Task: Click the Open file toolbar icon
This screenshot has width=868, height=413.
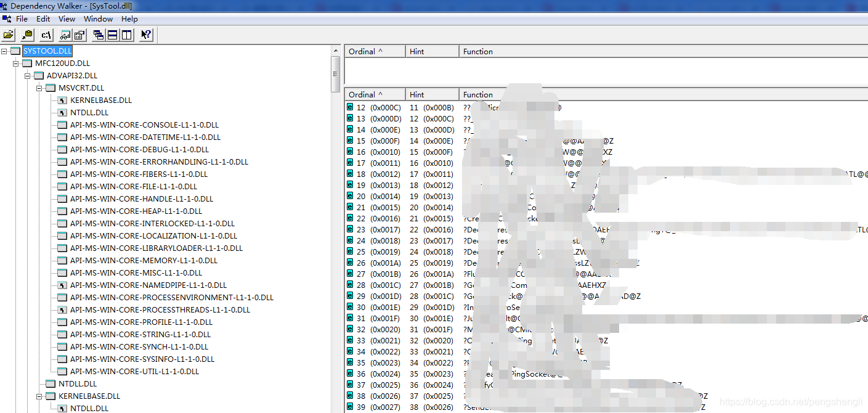Action: click(9, 35)
